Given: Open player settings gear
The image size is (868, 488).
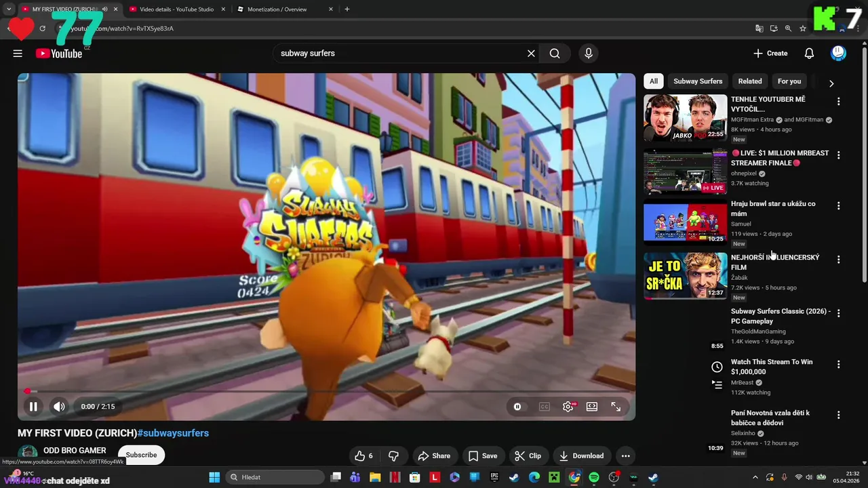Looking at the screenshot, I should (568, 407).
